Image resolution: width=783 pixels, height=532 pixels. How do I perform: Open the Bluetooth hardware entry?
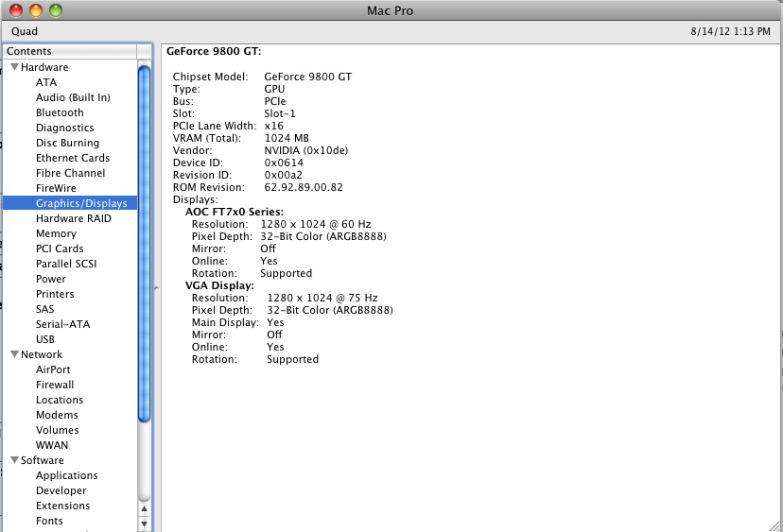tap(60, 112)
